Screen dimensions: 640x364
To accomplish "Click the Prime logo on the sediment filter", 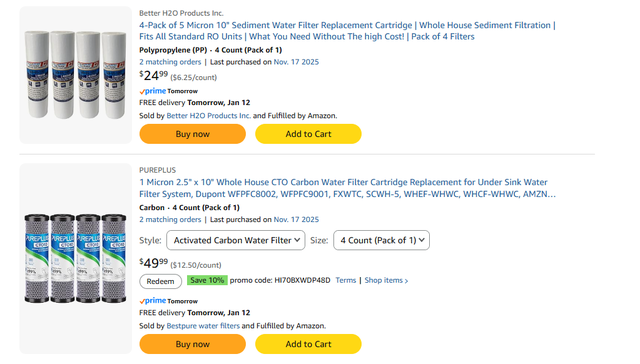I will [153, 91].
